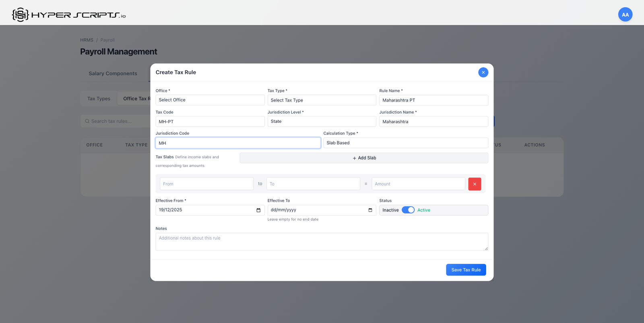Open the Calculation Type Slab Based dropdown
Screen dimensions: 644x323
(x=405, y=143)
